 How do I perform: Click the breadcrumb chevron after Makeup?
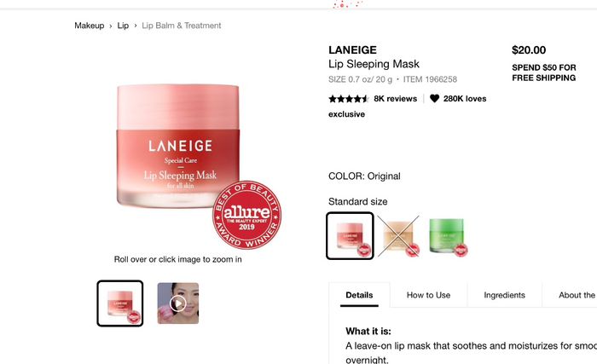(x=111, y=26)
